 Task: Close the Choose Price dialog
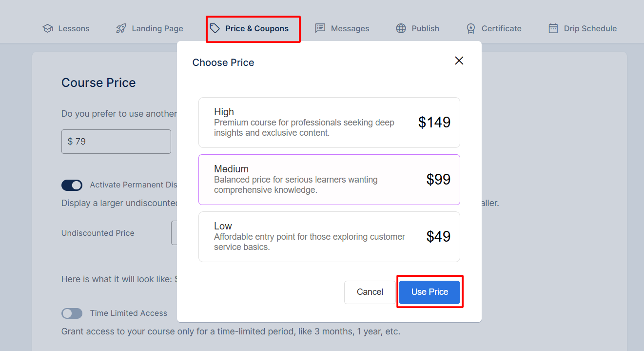[x=459, y=61]
